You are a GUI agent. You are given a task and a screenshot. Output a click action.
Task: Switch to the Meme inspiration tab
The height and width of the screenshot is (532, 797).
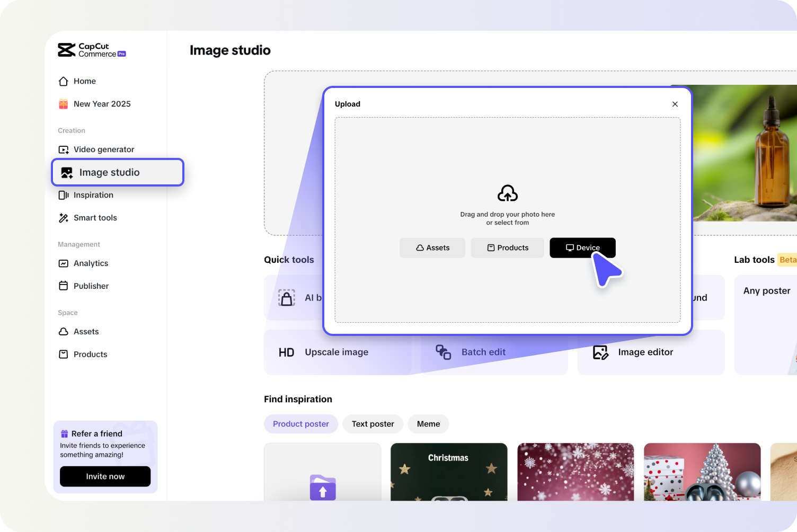tap(428, 424)
